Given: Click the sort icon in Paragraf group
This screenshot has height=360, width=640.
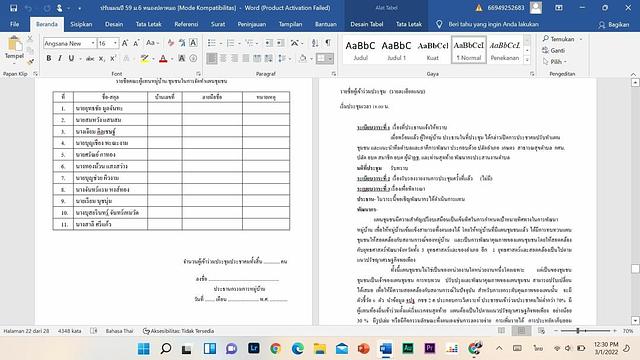Looking at the screenshot, I should [315, 43].
